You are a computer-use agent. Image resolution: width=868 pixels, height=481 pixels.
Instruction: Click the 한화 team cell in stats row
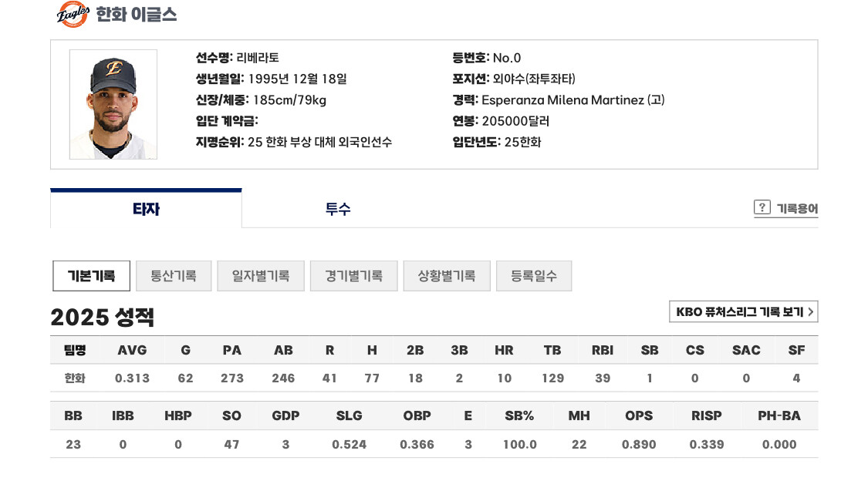[x=75, y=378]
